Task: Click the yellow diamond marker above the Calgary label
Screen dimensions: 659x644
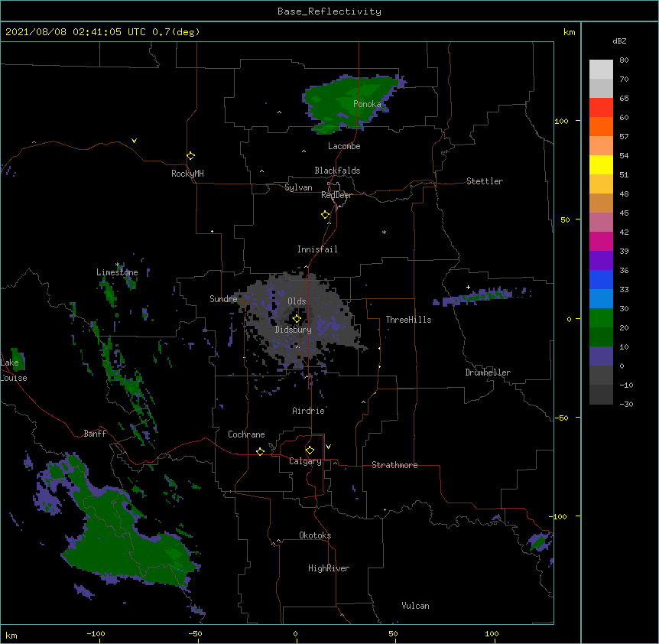Action: click(310, 450)
